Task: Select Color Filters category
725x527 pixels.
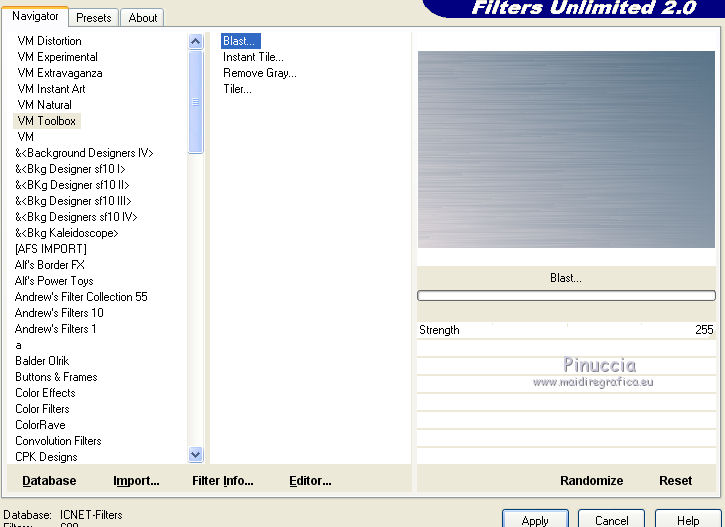Action: pos(43,409)
